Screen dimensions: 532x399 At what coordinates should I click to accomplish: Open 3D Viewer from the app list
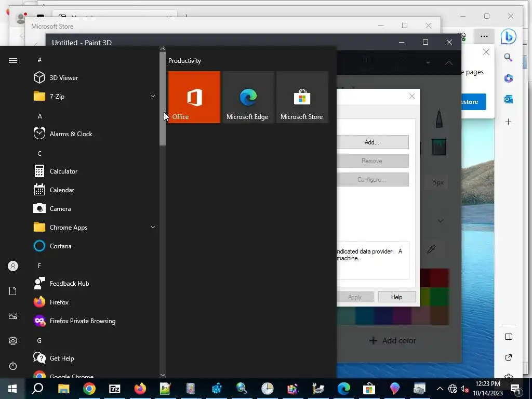pyautogui.click(x=95, y=78)
